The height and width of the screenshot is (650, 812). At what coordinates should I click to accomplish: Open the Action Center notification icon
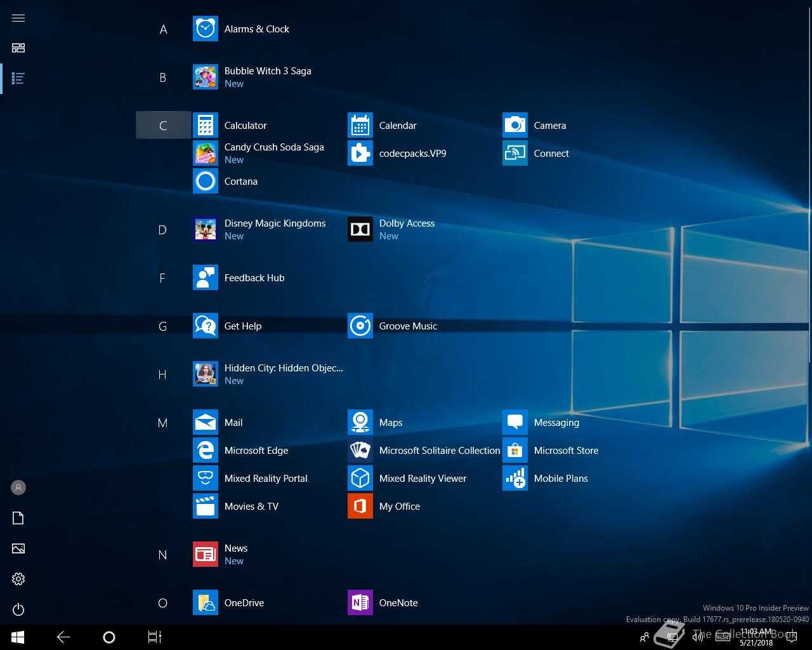[x=791, y=637]
